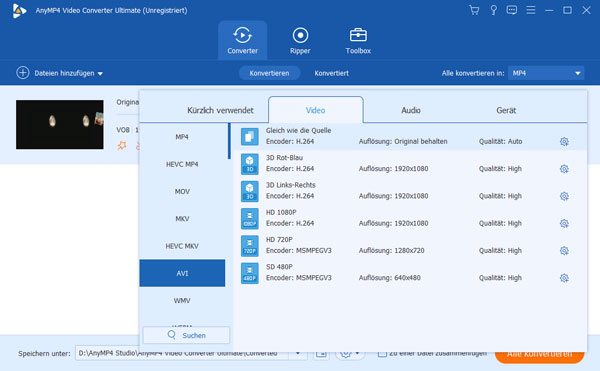Click the register key icon

tap(494, 10)
